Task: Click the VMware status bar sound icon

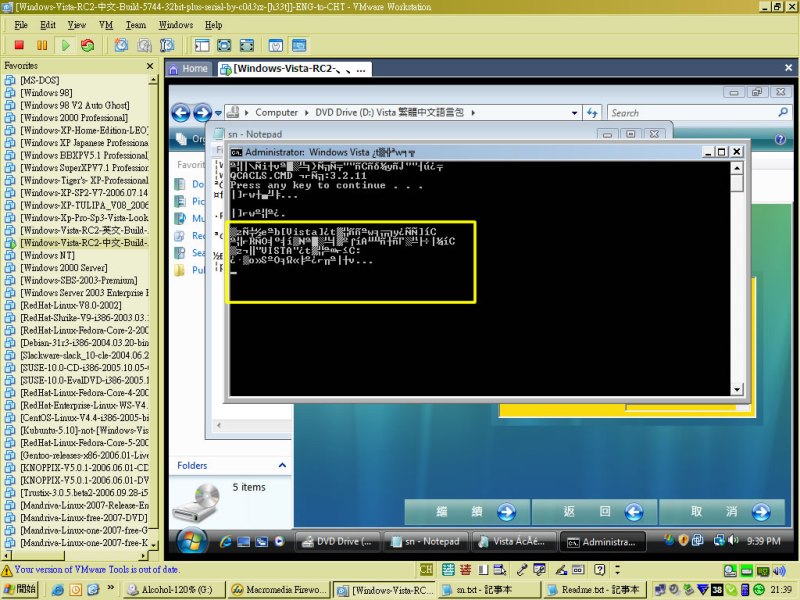Action: click(779, 570)
